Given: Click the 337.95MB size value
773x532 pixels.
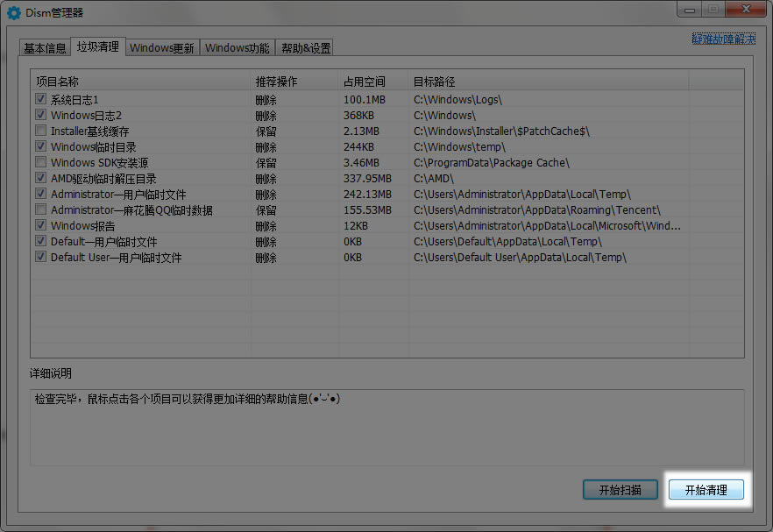Looking at the screenshot, I should tap(367, 179).
